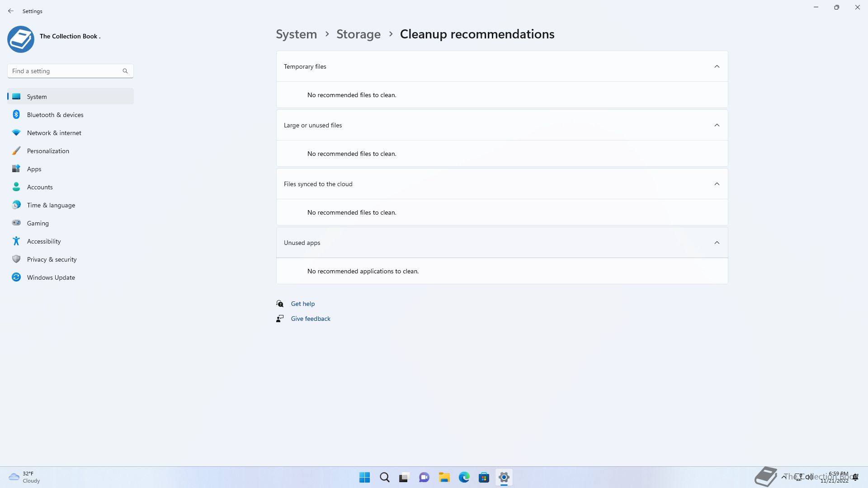
Task: Click the paintbrush icon next to Personalization
Action: coord(16,150)
